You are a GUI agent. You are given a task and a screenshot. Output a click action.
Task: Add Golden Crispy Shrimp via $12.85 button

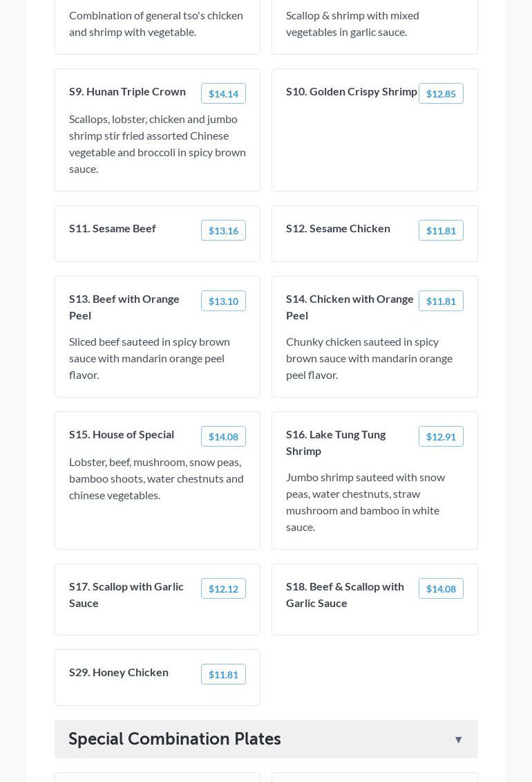point(441,94)
